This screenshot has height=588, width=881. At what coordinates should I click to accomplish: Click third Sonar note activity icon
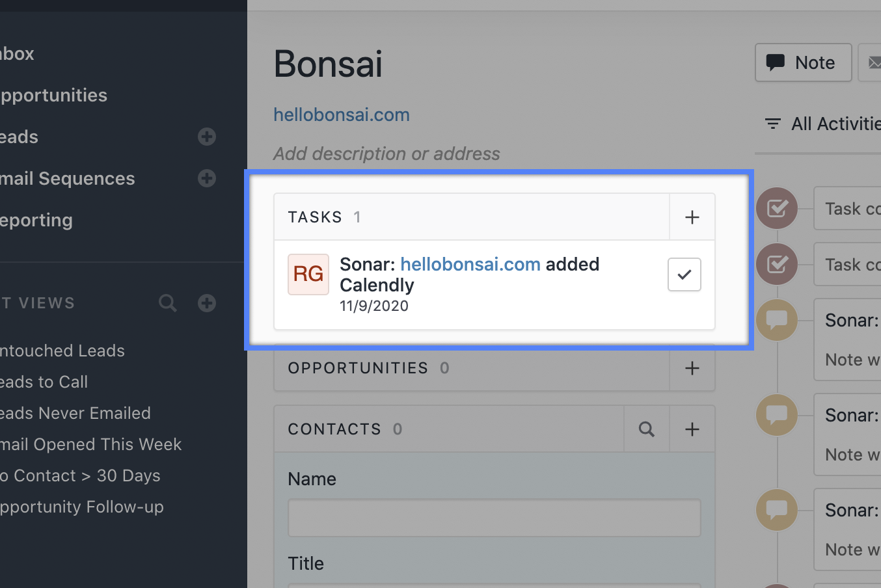click(777, 510)
